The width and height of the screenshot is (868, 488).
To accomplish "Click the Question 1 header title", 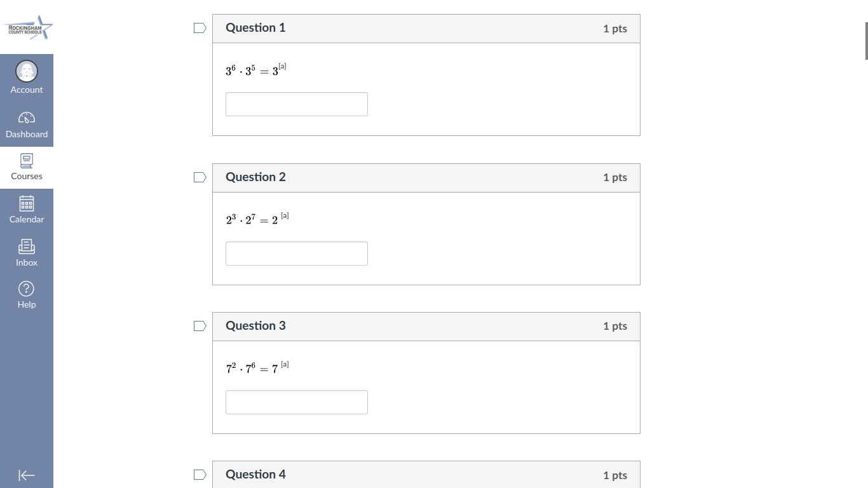I will [255, 28].
